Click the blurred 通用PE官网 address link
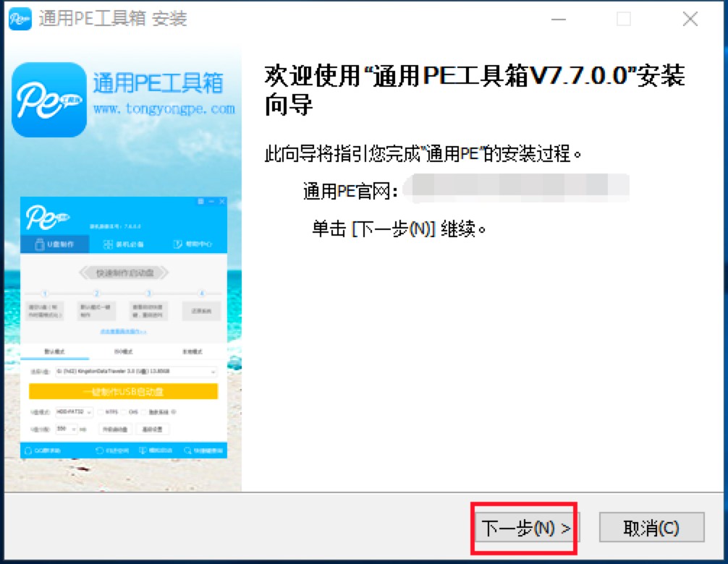Image resolution: width=728 pixels, height=564 pixels. (x=516, y=187)
